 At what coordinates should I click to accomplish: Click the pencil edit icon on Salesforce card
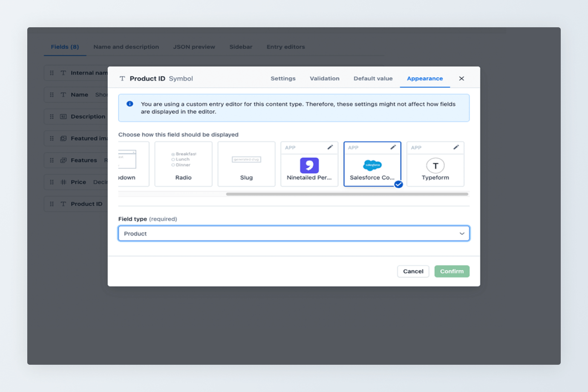(x=393, y=147)
